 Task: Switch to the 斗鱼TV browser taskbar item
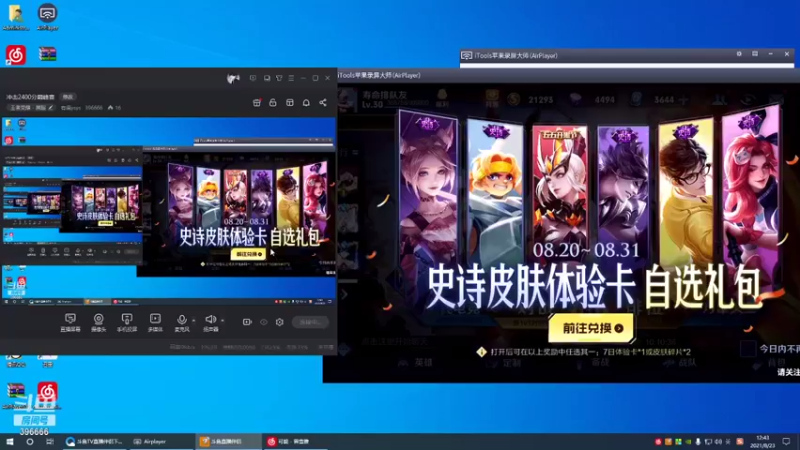[94, 441]
